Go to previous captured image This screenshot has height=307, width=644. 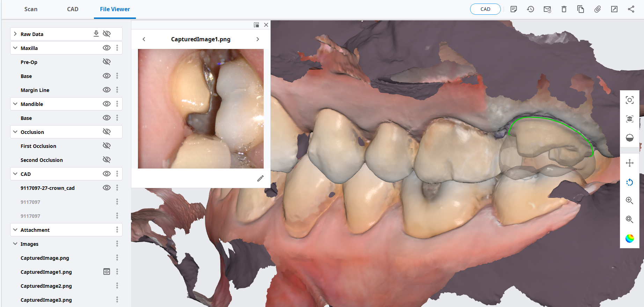coord(144,39)
